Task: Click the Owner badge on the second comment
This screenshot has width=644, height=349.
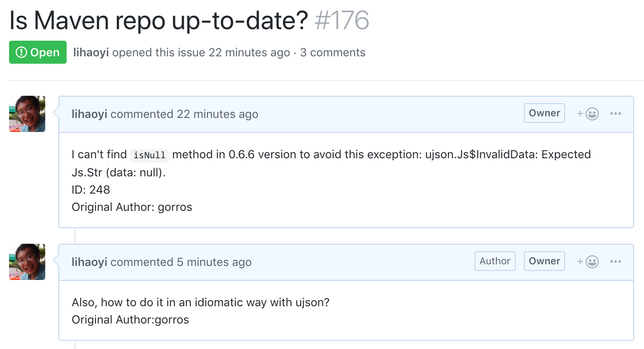Action: [544, 261]
